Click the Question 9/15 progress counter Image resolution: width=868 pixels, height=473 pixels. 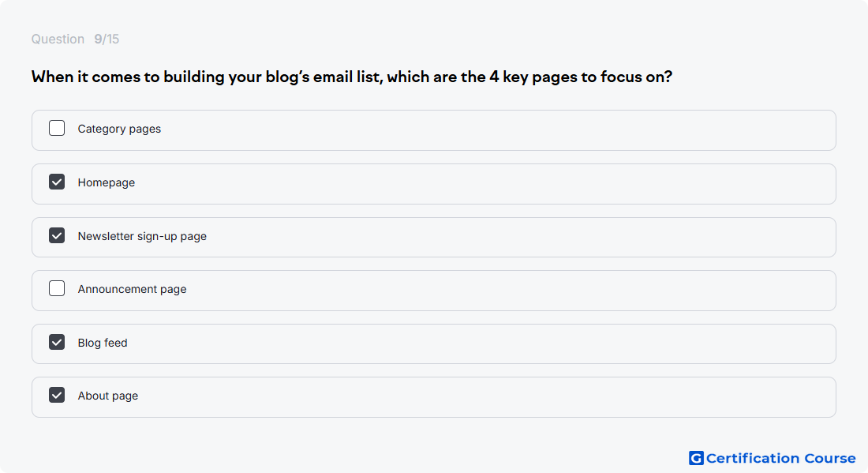[x=75, y=39]
